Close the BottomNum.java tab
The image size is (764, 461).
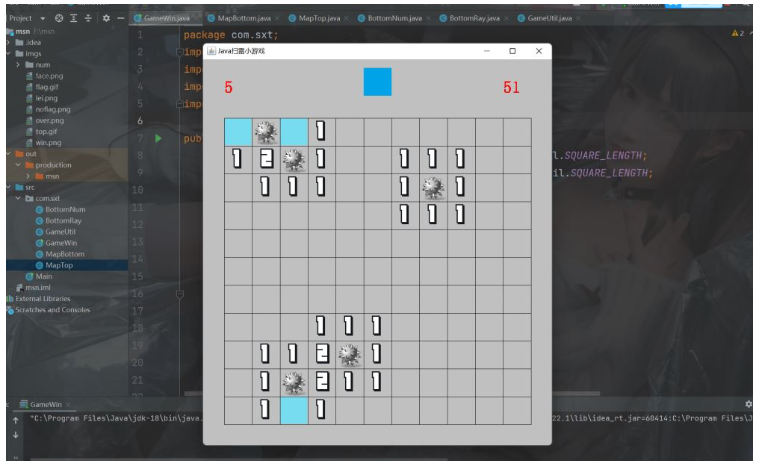(x=428, y=19)
